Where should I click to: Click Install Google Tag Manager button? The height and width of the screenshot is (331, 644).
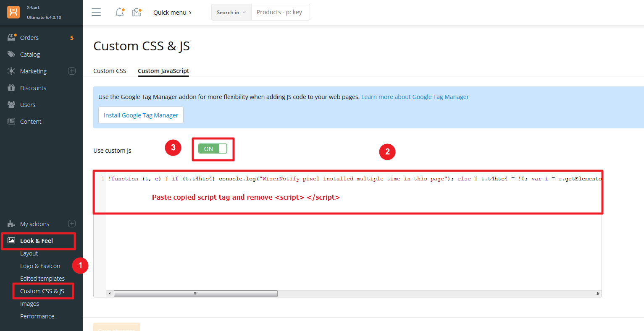[141, 115]
